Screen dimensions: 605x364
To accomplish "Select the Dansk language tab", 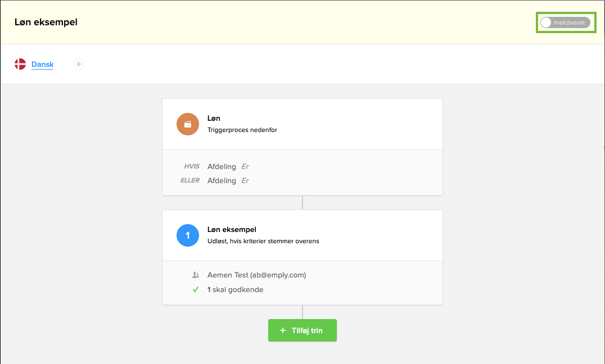I will coord(42,64).
